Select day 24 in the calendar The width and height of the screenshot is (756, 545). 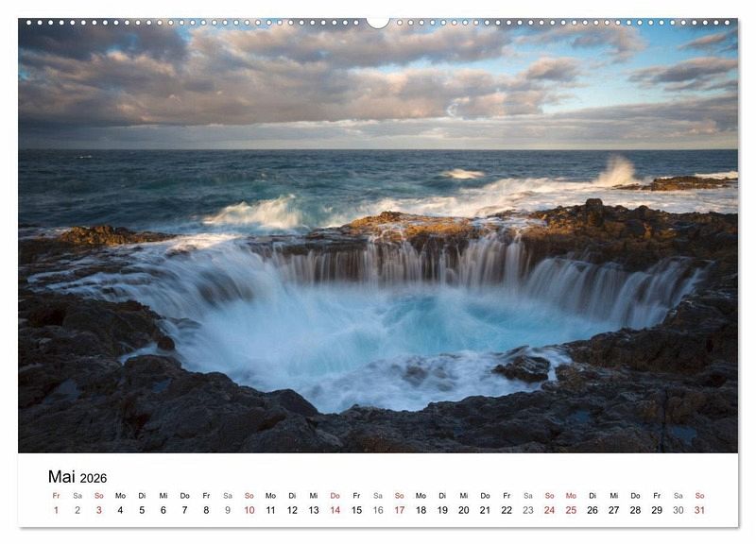[550, 510]
